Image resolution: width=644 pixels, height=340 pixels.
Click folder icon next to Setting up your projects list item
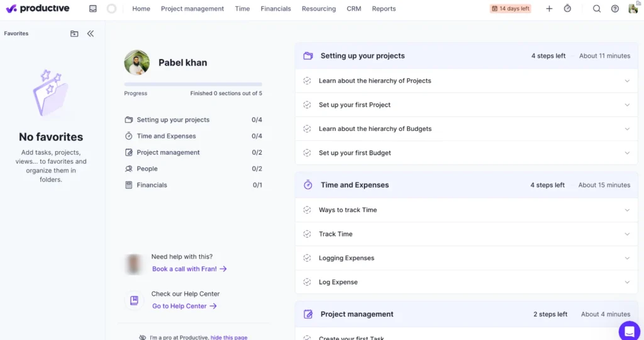tap(128, 120)
